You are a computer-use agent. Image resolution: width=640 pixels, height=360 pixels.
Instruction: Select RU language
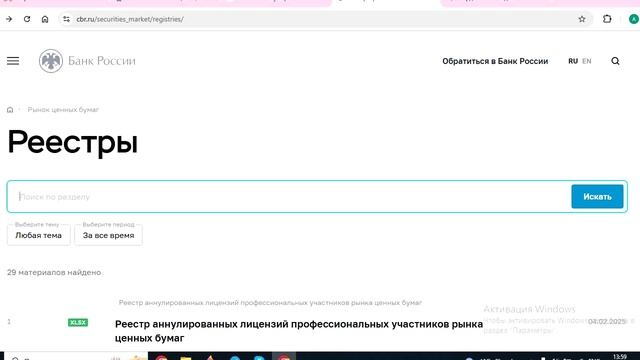pos(573,61)
